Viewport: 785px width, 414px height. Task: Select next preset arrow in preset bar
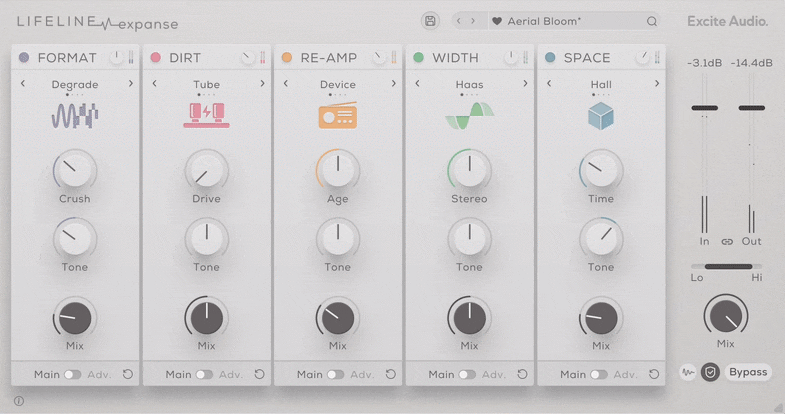point(474,21)
